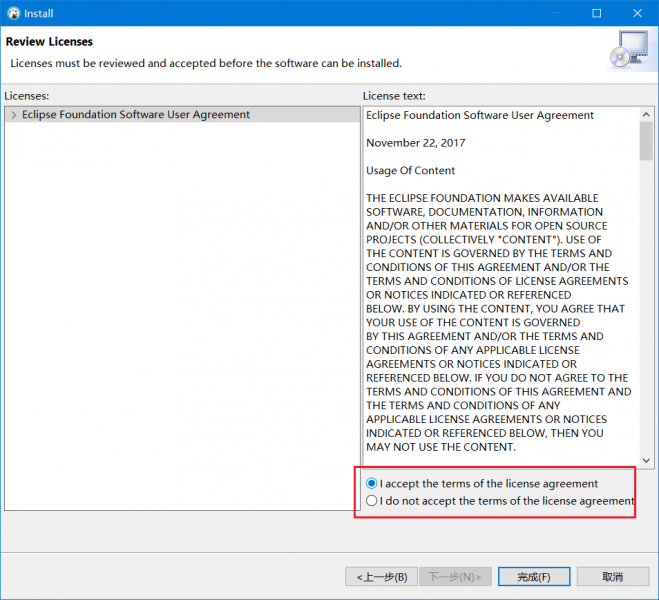Click the license text scrollbar thumb
This screenshot has height=600, width=659.
click(646, 141)
